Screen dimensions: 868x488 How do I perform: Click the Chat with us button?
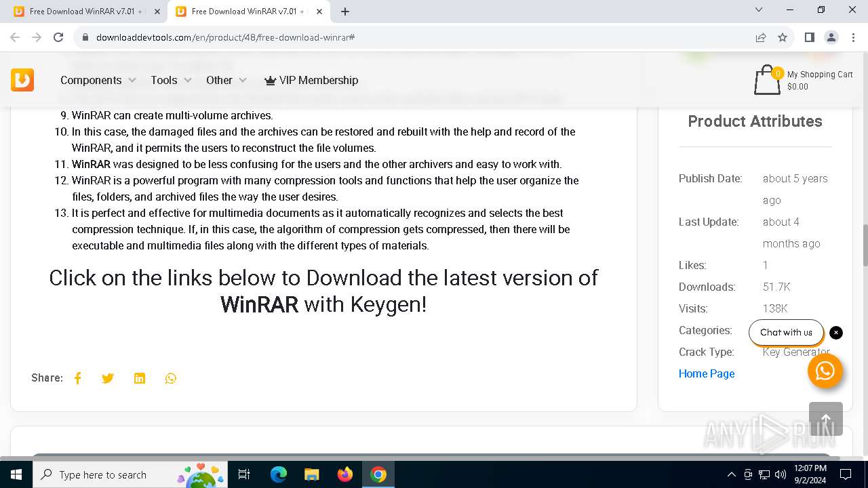[786, 333]
